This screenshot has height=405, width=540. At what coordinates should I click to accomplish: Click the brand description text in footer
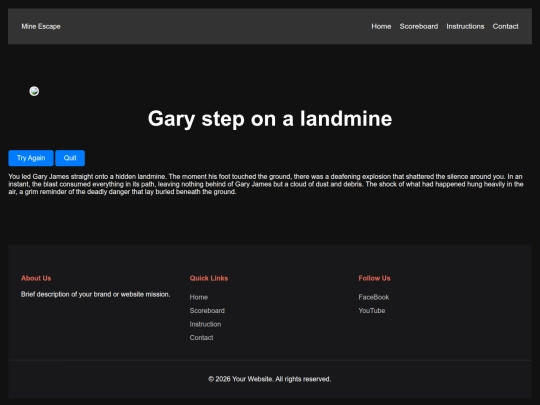(x=95, y=294)
